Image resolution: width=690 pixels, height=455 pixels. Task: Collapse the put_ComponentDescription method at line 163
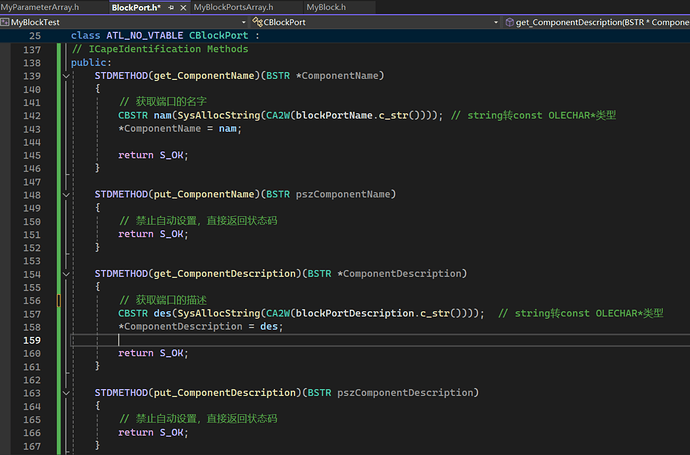click(x=66, y=393)
